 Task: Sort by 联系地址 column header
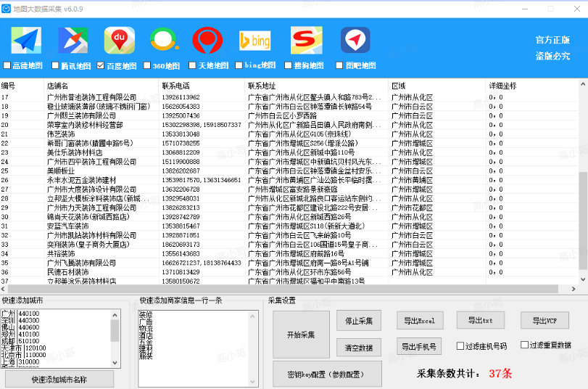(317, 86)
